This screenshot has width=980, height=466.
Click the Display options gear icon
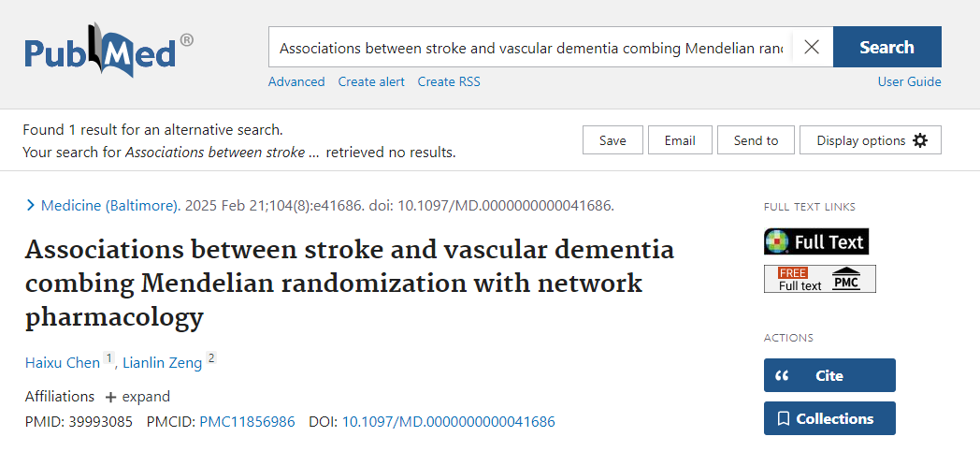click(920, 140)
